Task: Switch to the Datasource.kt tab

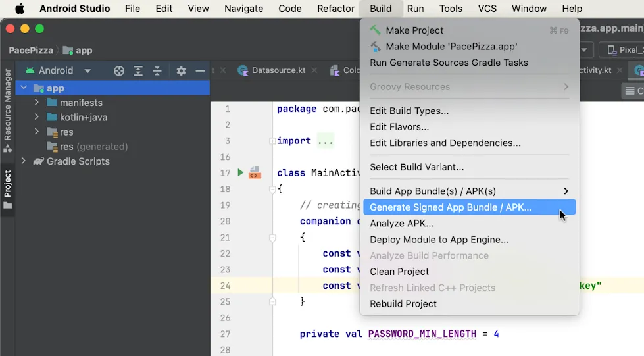Action: (278, 70)
